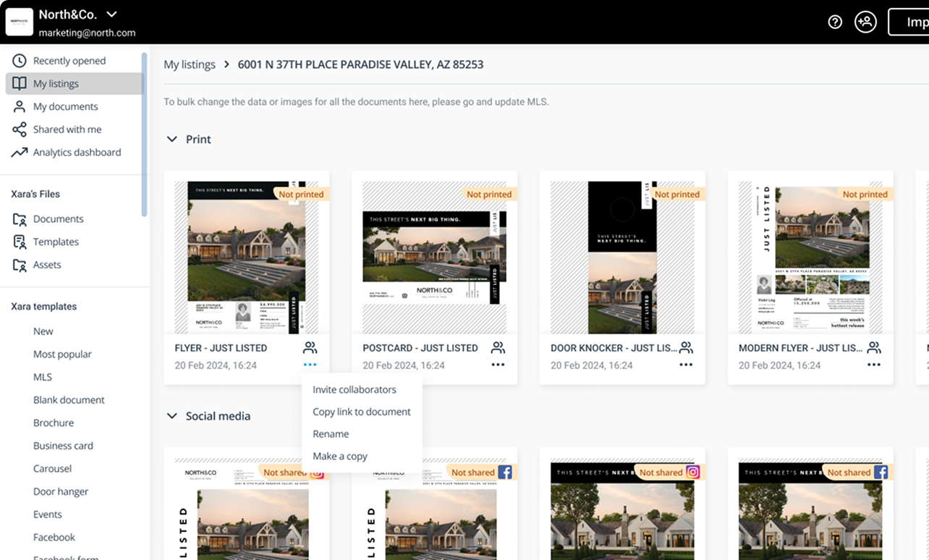
Task: Select My listings in sidebar
Action: [74, 83]
